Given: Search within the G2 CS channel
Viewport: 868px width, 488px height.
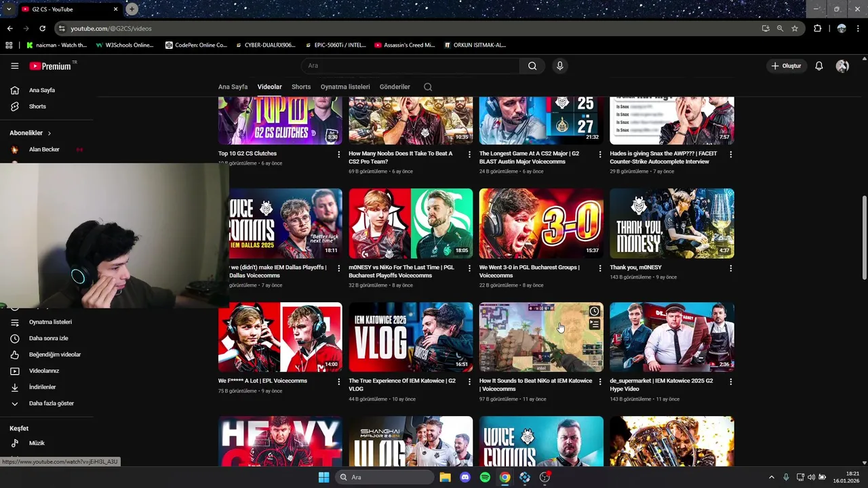Looking at the screenshot, I should (x=427, y=87).
